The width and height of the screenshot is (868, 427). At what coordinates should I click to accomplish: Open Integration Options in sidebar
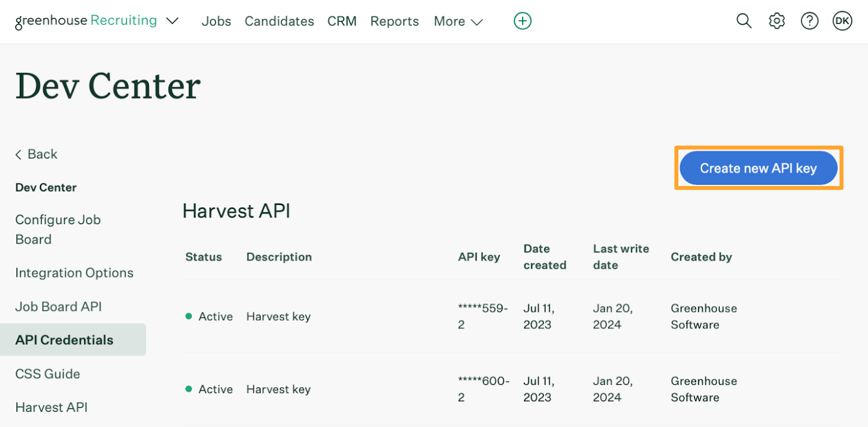(x=74, y=273)
